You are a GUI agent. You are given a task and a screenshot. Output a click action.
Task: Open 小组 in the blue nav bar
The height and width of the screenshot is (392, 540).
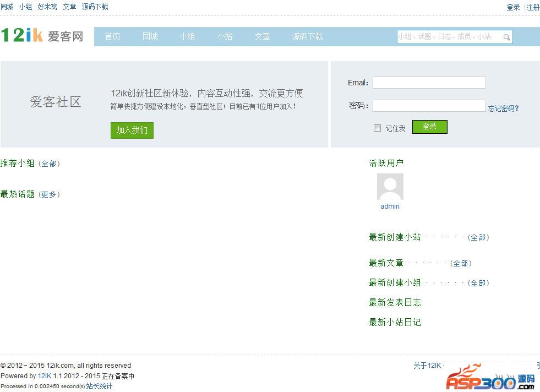(187, 36)
